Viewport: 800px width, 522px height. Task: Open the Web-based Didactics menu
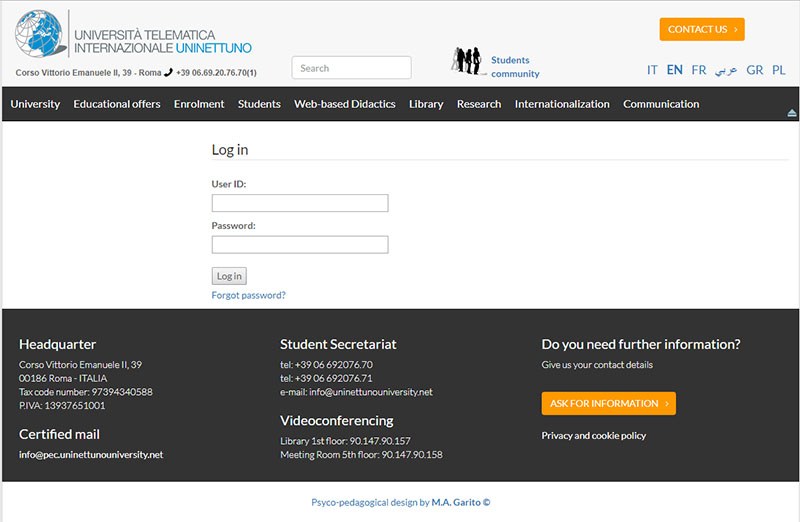pyautogui.click(x=344, y=104)
